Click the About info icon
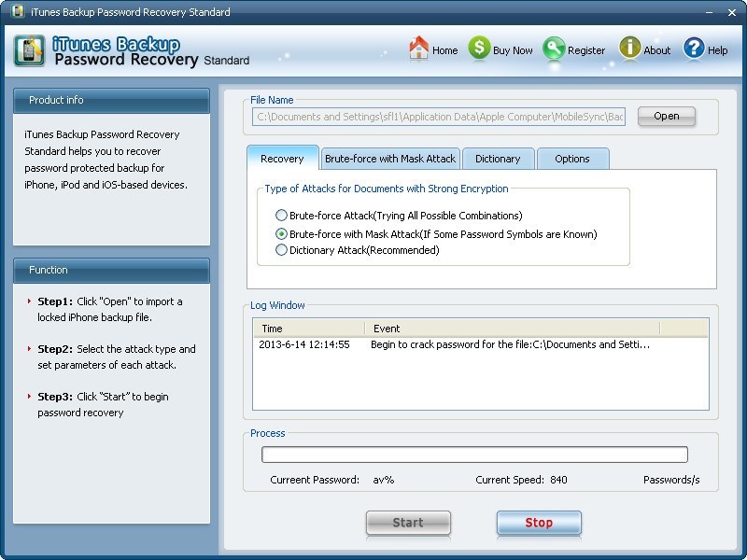The image size is (747, 560). click(x=629, y=49)
